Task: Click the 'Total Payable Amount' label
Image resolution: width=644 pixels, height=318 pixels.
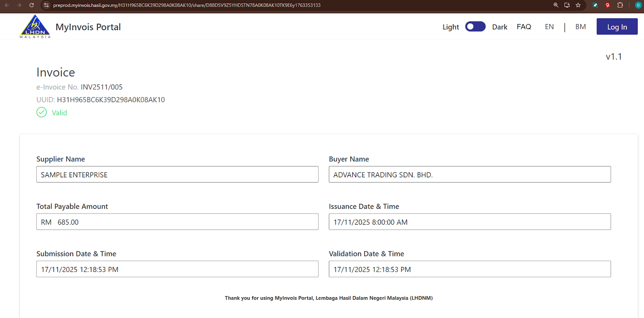Action: pyautogui.click(x=72, y=207)
